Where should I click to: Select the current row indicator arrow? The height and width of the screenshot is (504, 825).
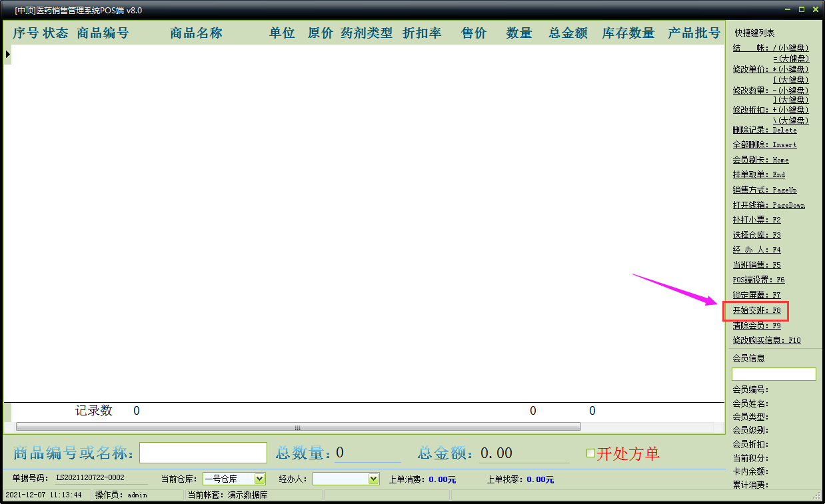(x=7, y=53)
